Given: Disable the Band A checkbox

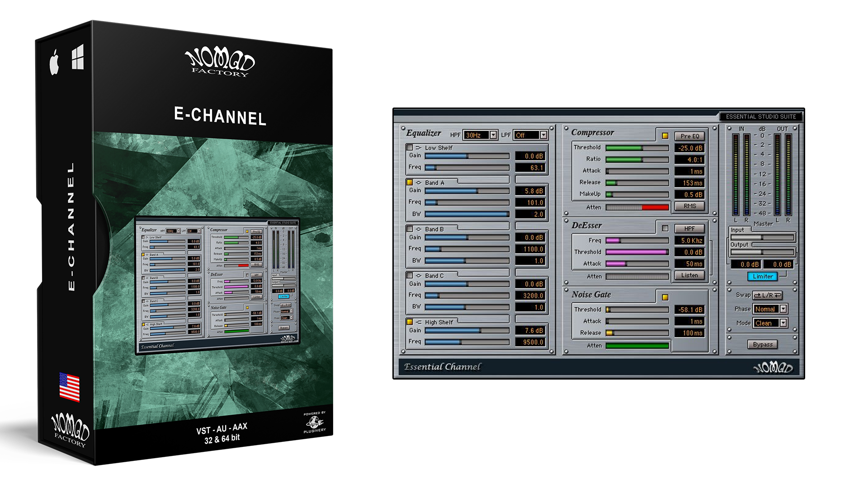Looking at the screenshot, I should [x=410, y=183].
